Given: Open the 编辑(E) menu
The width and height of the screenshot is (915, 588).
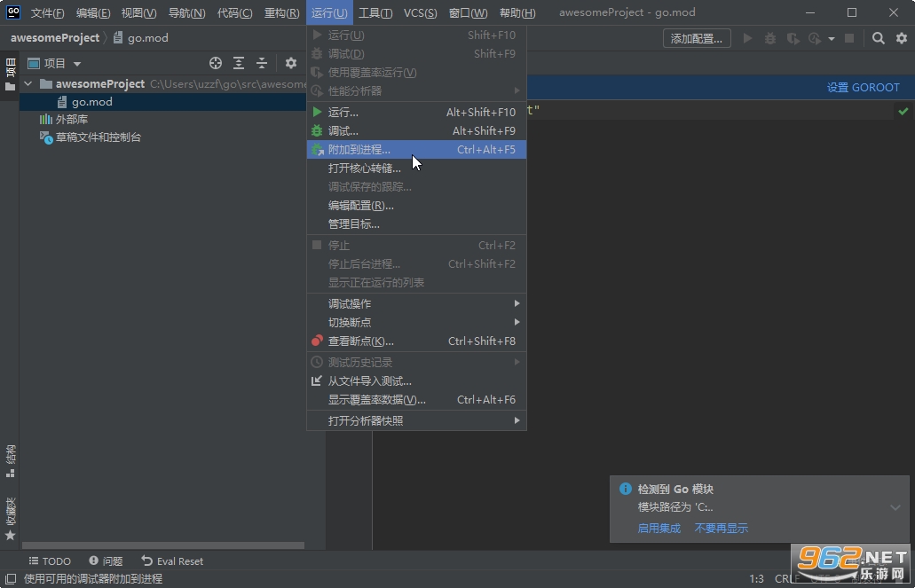Looking at the screenshot, I should point(93,12).
